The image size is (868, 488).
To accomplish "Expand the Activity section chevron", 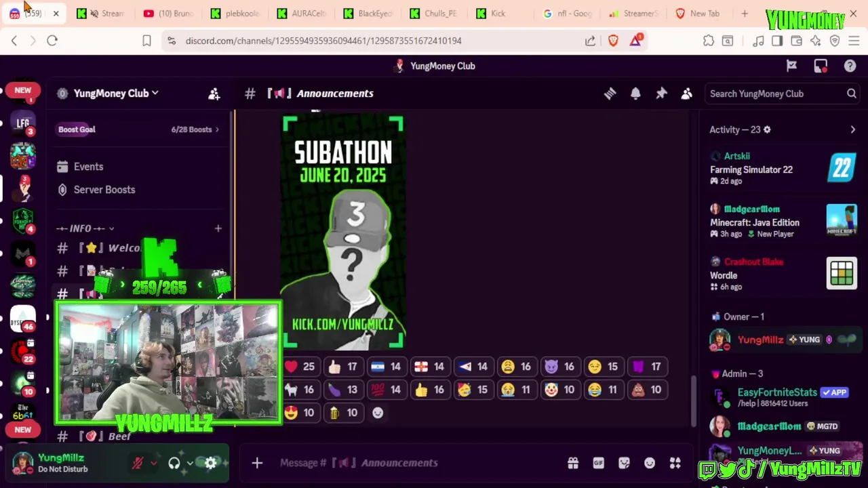I will point(852,129).
